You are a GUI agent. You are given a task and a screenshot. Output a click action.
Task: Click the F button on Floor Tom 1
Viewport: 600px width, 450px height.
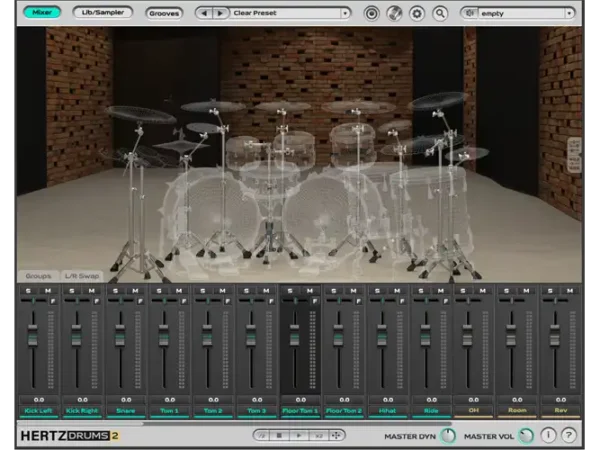[x=315, y=301]
